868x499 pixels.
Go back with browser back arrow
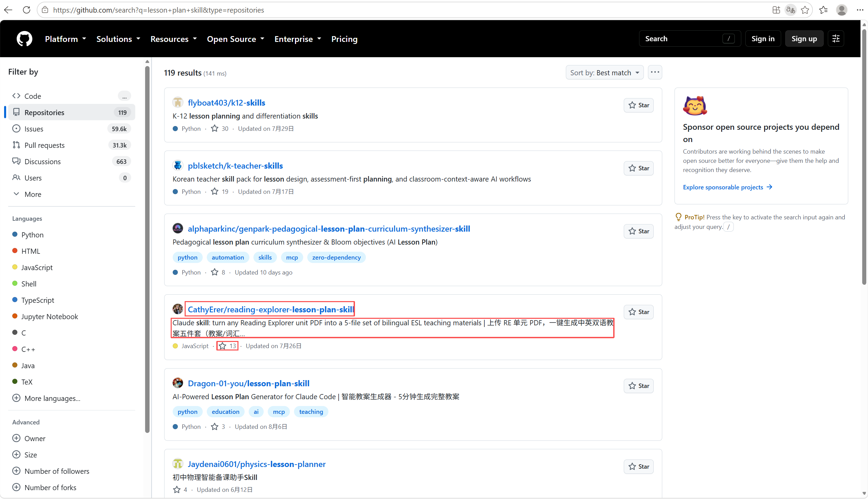point(9,10)
